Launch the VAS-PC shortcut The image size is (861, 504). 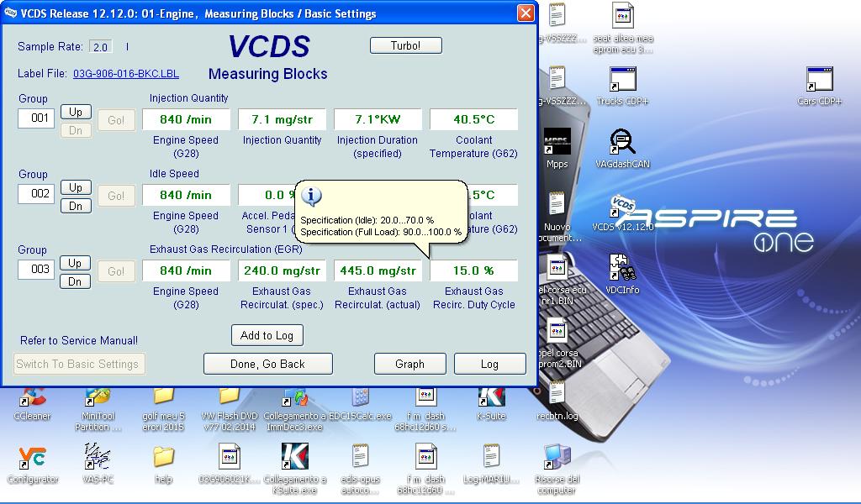coord(98,458)
